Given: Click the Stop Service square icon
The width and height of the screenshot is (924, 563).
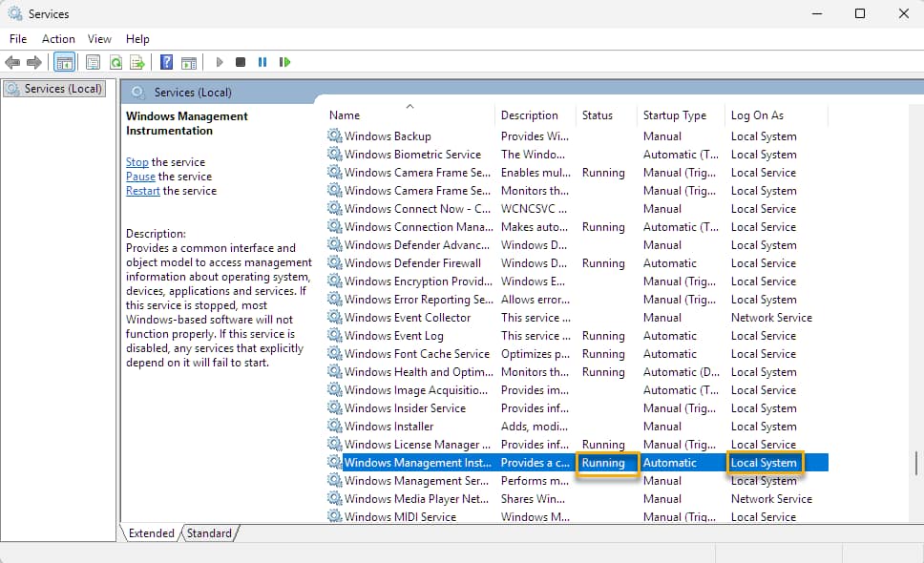Looking at the screenshot, I should click(x=241, y=62).
